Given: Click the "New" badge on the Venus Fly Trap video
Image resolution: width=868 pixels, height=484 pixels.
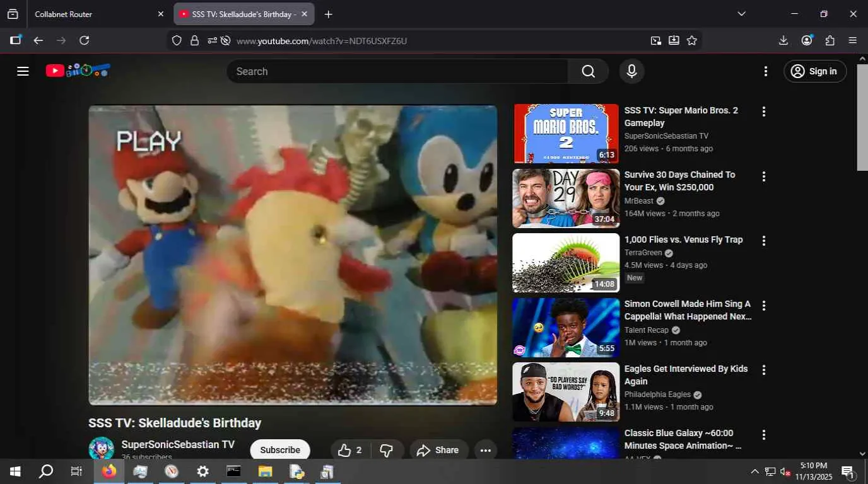Looking at the screenshot, I should click(x=635, y=278).
